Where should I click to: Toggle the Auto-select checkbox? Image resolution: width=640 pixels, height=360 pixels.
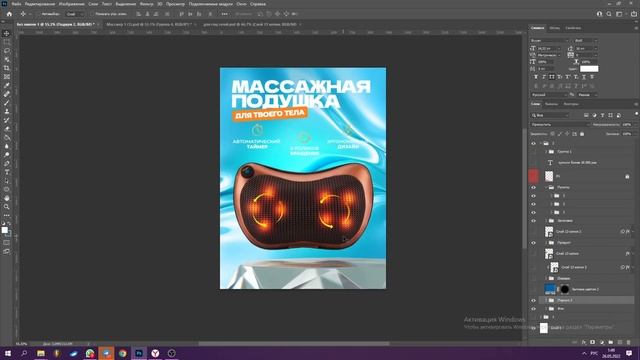click(38, 14)
